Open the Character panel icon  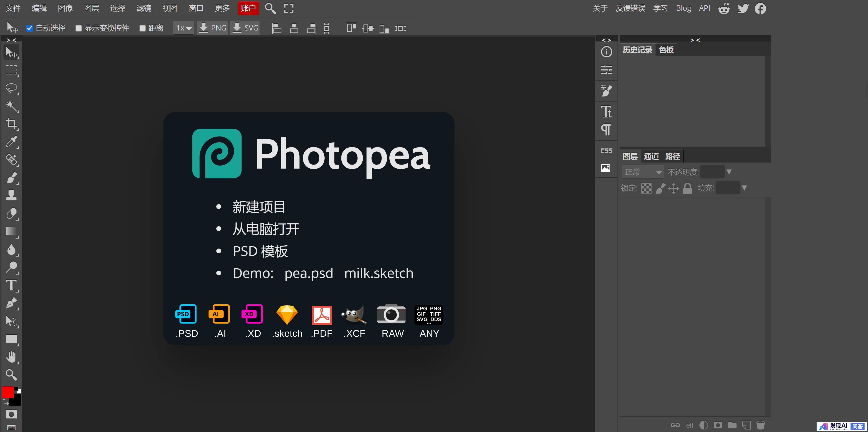(x=606, y=112)
